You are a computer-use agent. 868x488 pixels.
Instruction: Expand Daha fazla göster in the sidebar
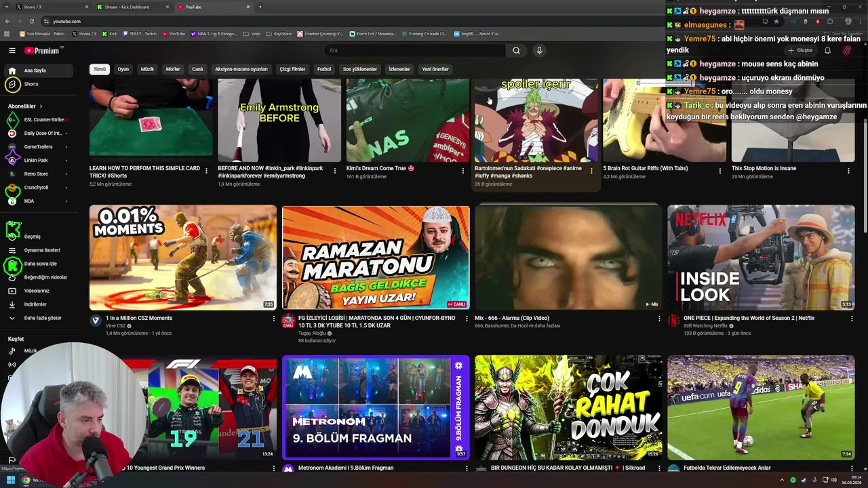click(x=37, y=318)
